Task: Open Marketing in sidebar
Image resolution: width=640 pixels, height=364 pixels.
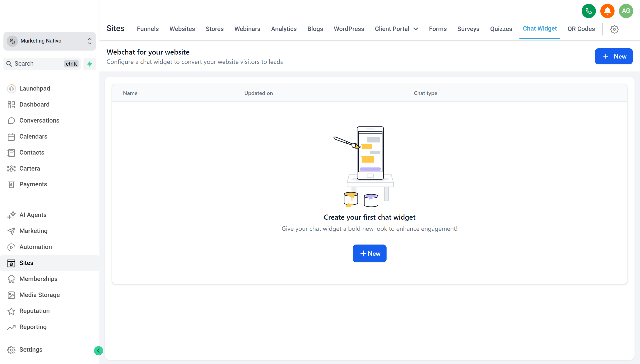Action: pos(33,231)
